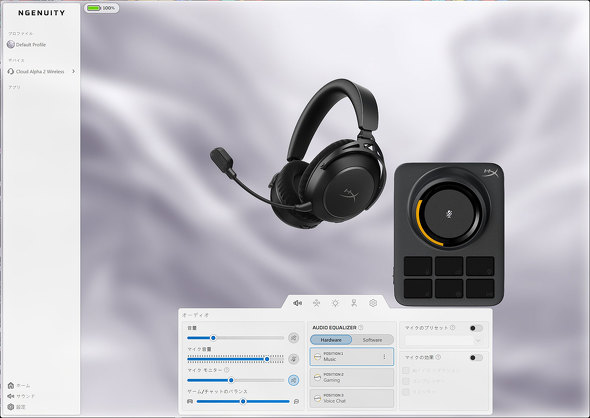Click the game controller icon on the balance slider
The height and width of the screenshot is (418, 590).
coord(190,401)
